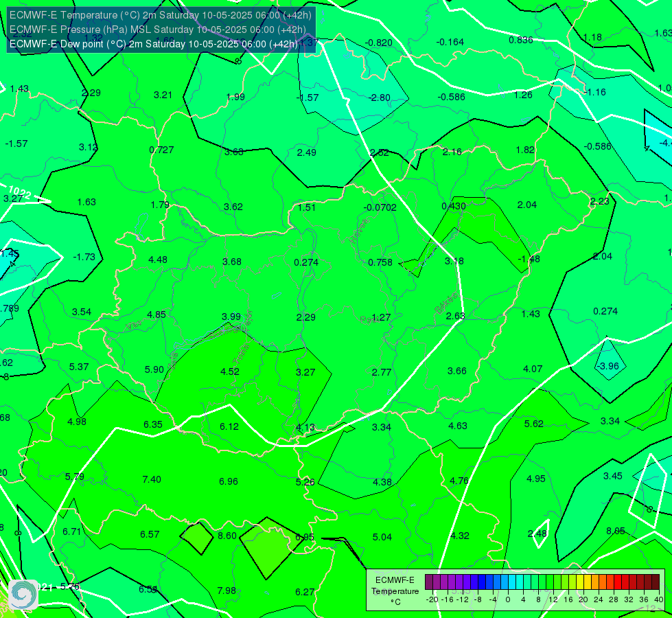This screenshot has width=672, height=618.
Task: Select the Pressure MSL layer label
Action: tap(158, 30)
